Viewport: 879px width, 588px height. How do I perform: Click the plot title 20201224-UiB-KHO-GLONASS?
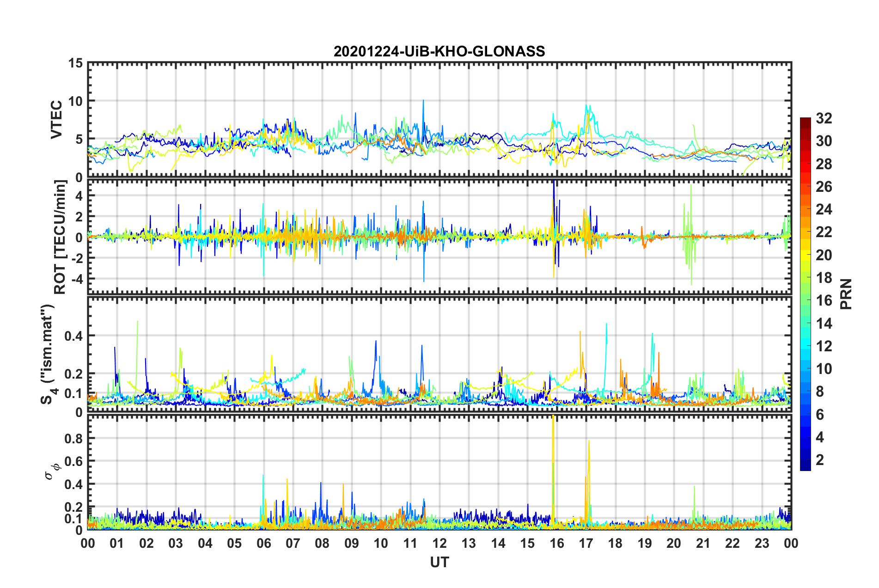(x=439, y=51)
